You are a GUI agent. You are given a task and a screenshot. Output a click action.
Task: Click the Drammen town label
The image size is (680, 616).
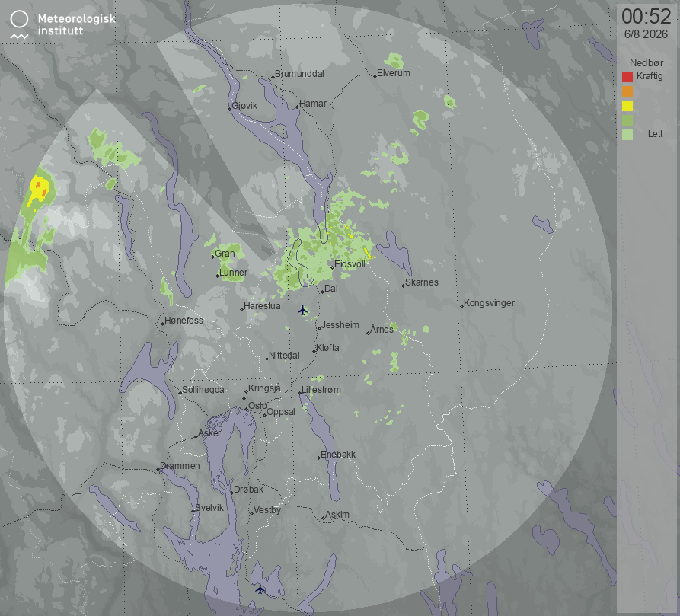[x=180, y=466]
